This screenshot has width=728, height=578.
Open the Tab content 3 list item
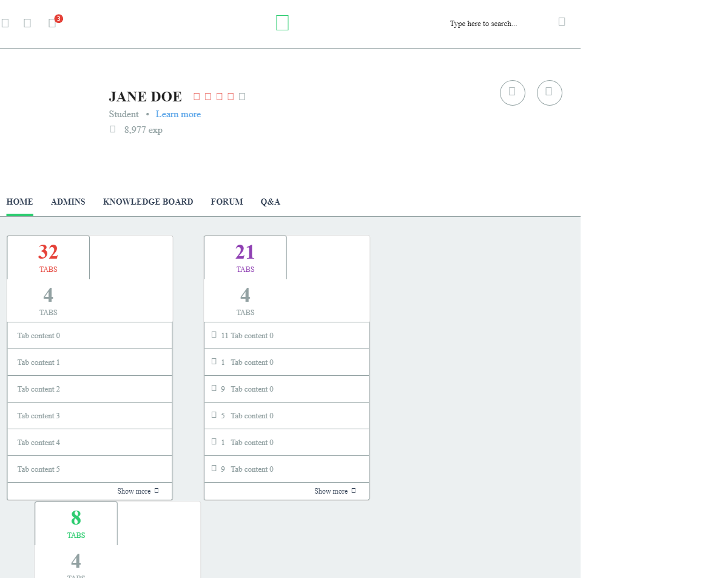coord(90,416)
